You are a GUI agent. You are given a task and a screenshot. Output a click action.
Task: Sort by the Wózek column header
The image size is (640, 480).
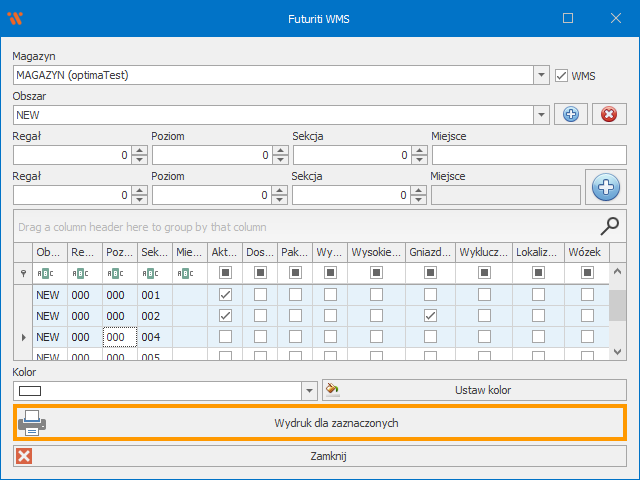[x=586, y=253]
